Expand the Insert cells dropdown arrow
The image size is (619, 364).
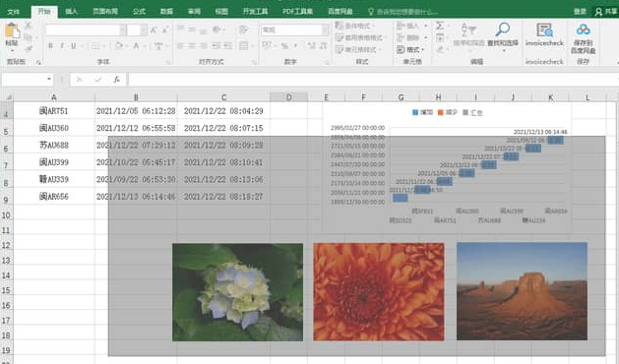(426, 26)
